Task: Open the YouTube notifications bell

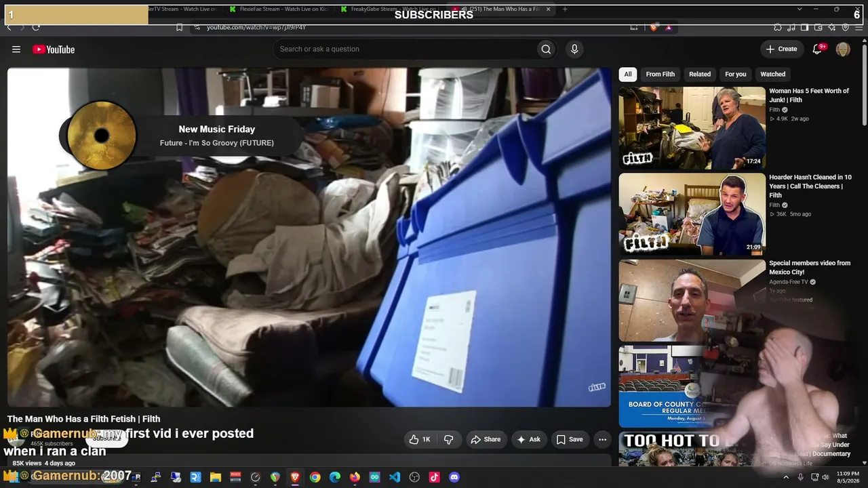Action: coord(817,49)
